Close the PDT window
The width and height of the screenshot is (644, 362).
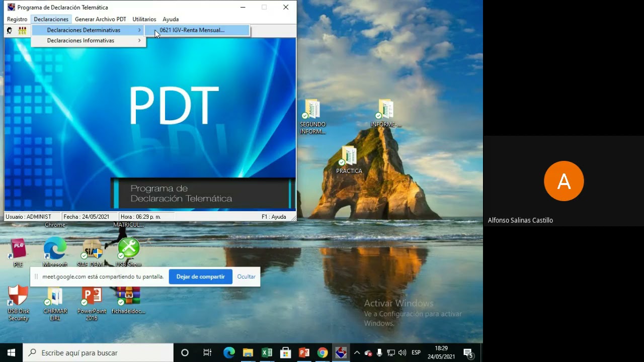coord(286,7)
